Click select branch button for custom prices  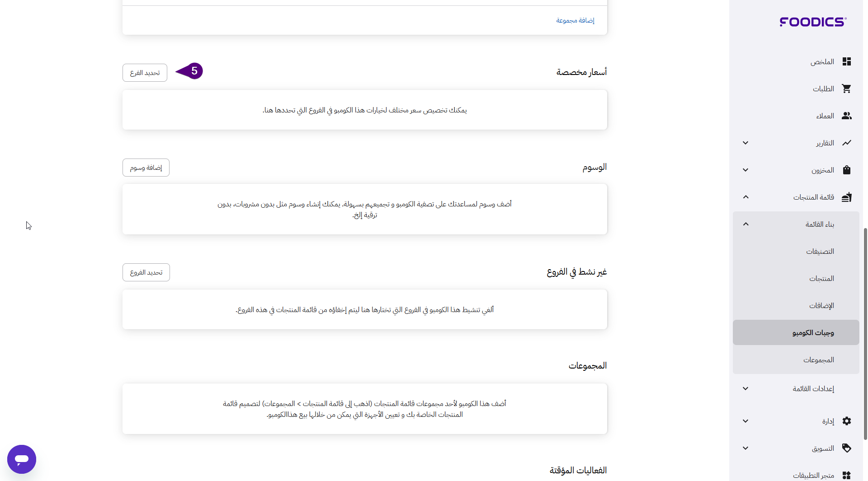(x=145, y=73)
